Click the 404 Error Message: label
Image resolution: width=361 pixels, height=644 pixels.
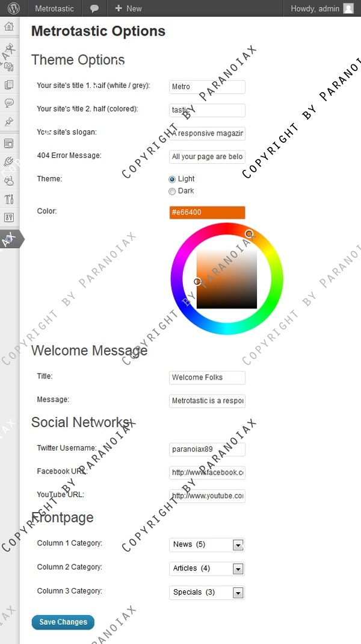[x=69, y=155]
